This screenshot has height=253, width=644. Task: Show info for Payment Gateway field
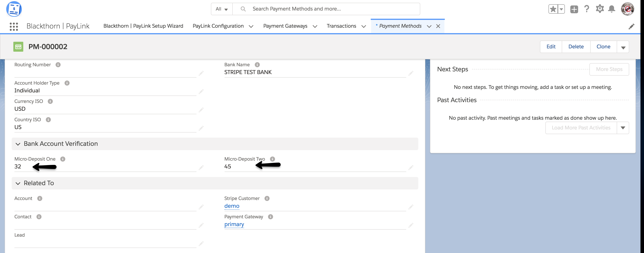[271, 217]
